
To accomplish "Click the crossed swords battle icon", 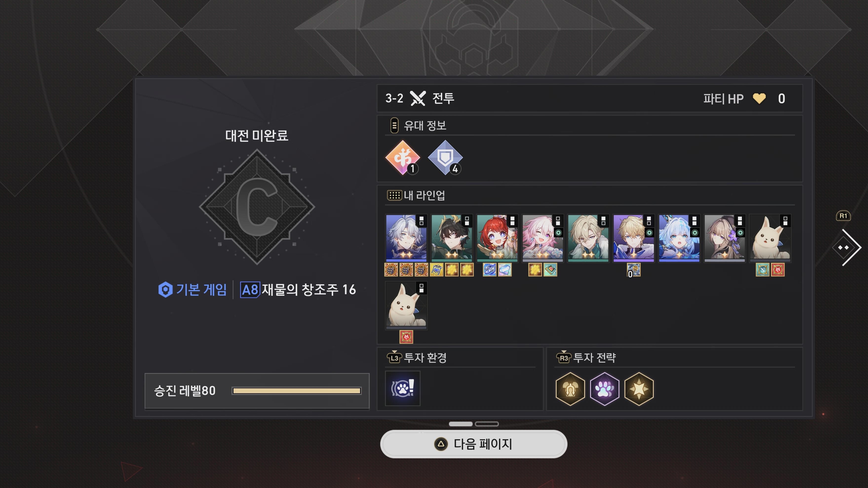I will coord(418,98).
